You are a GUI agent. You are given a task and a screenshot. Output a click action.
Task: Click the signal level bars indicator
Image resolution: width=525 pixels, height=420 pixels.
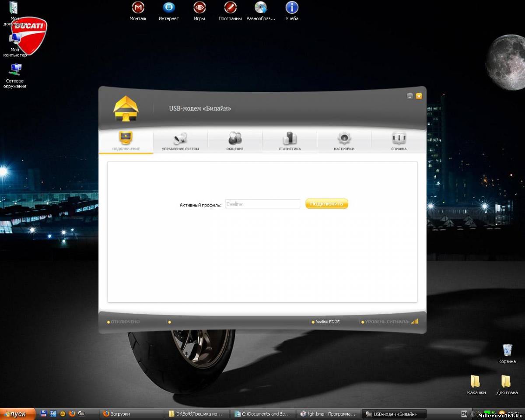point(415,322)
